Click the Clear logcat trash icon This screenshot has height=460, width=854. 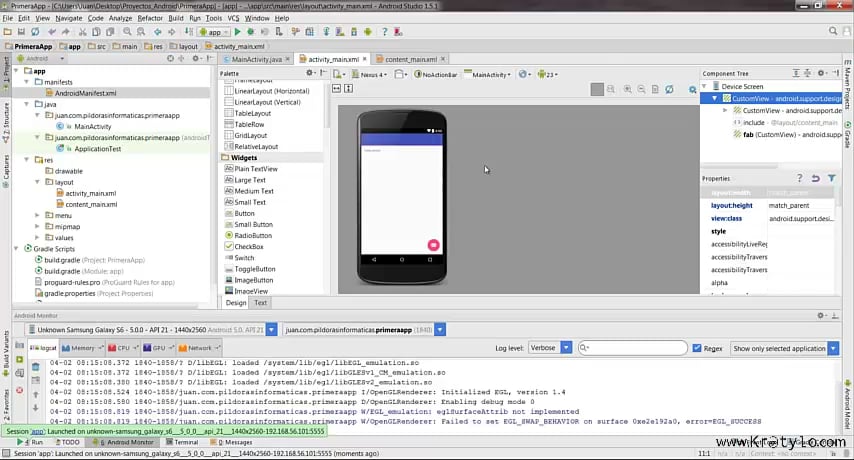pos(36,366)
